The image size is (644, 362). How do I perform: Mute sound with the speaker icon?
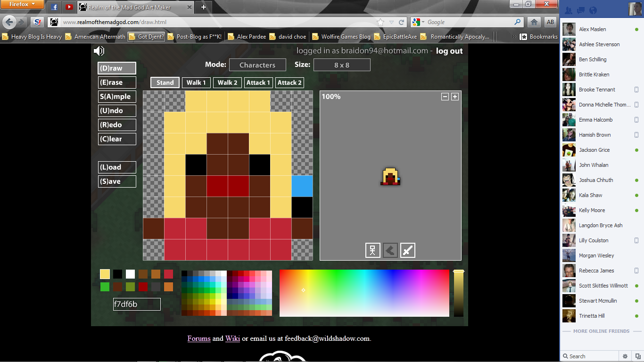pos(99,51)
